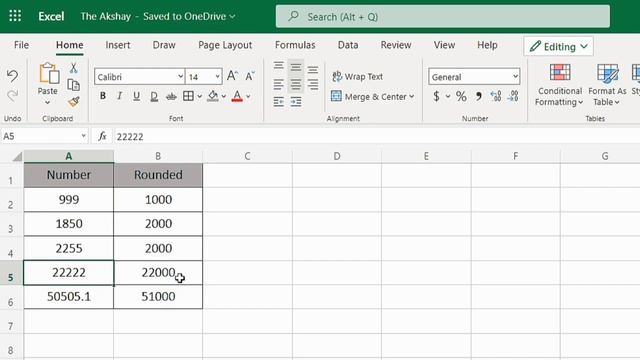Viewport: 640px width, 360px height.
Task: Apply comma style
Action: click(x=478, y=96)
